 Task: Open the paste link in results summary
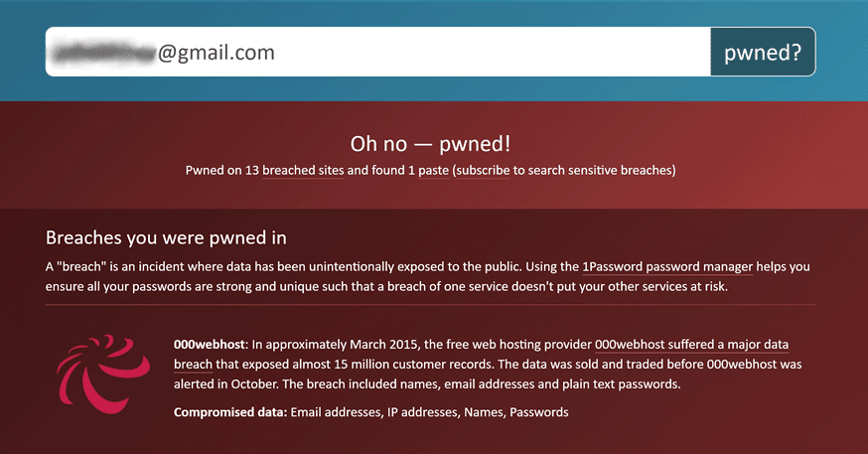click(x=433, y=171)
